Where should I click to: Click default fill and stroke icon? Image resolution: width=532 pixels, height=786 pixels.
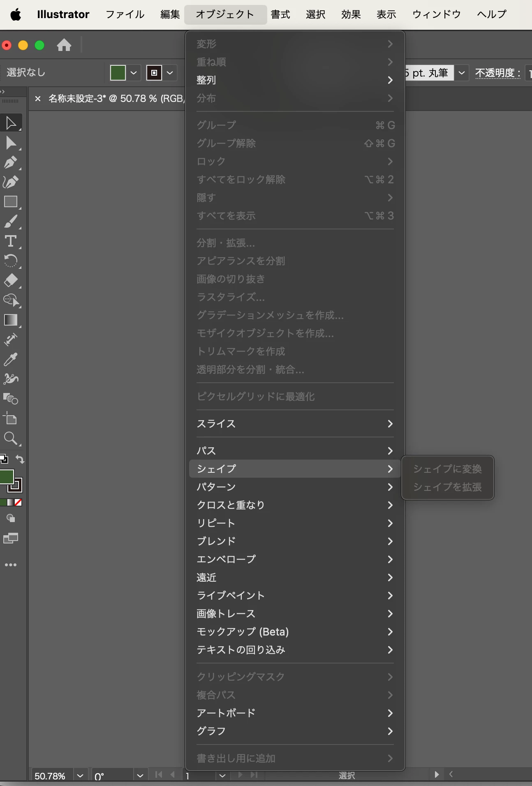click(x=4, y=459)
